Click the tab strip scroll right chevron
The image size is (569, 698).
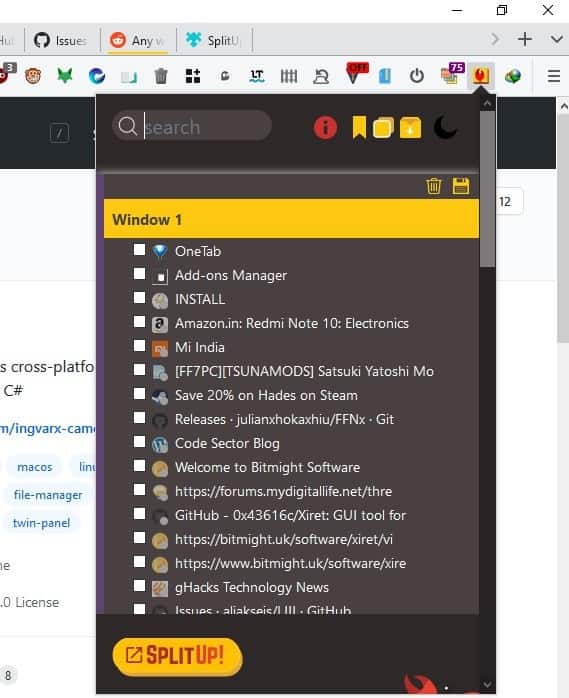tap(494, 39)
